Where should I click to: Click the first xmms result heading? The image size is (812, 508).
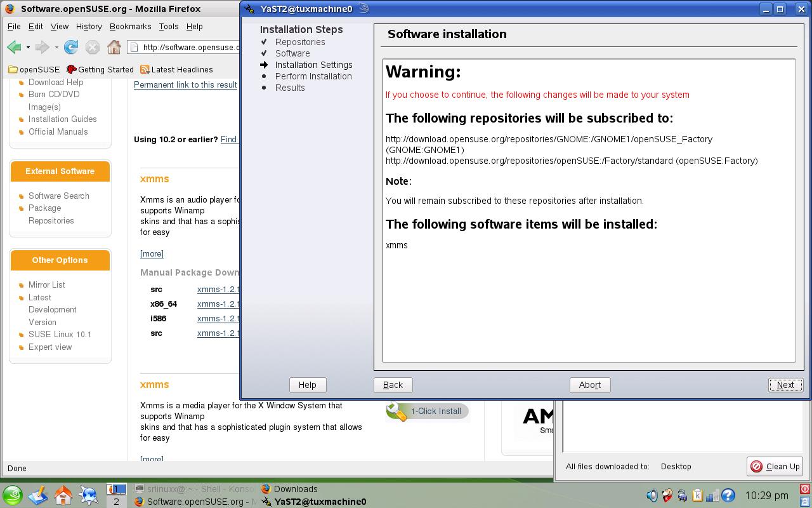pos(154,179)
